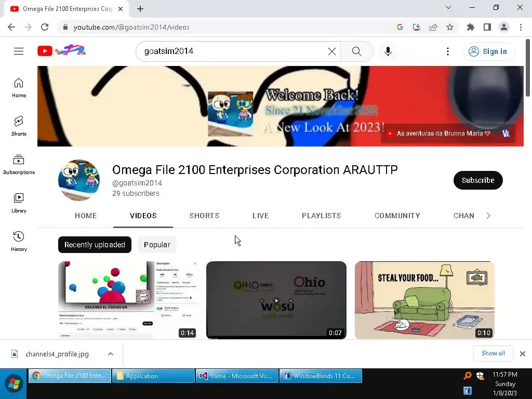Switch to the LIVE channel tab

click(261, 216)
